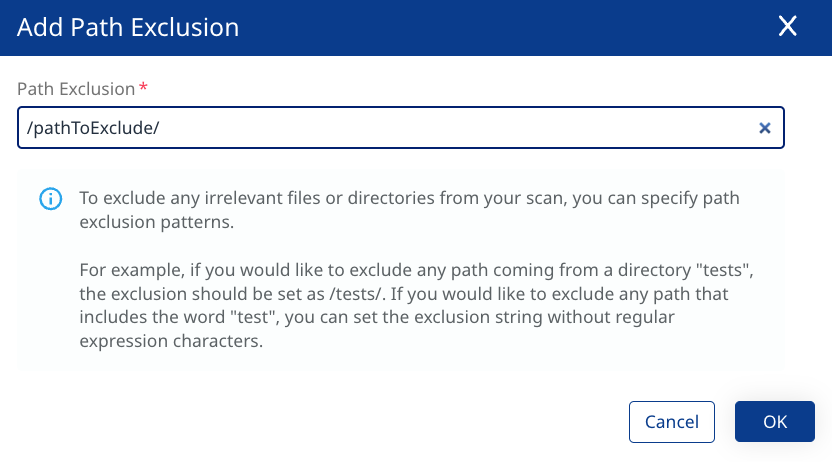Focus the Path Exclusion input field
The width and height of the screenshot is (832, 462).
coord(400,128)
